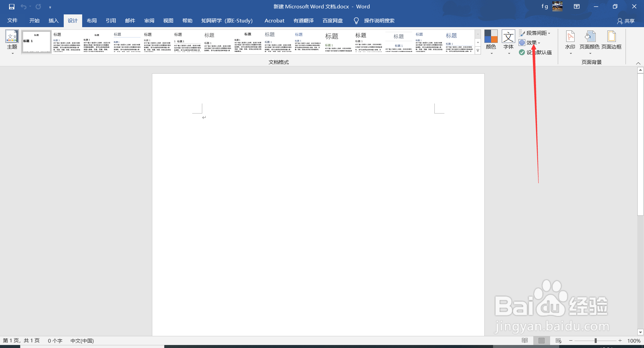Click the 100% zoom level

click(634, 341)
